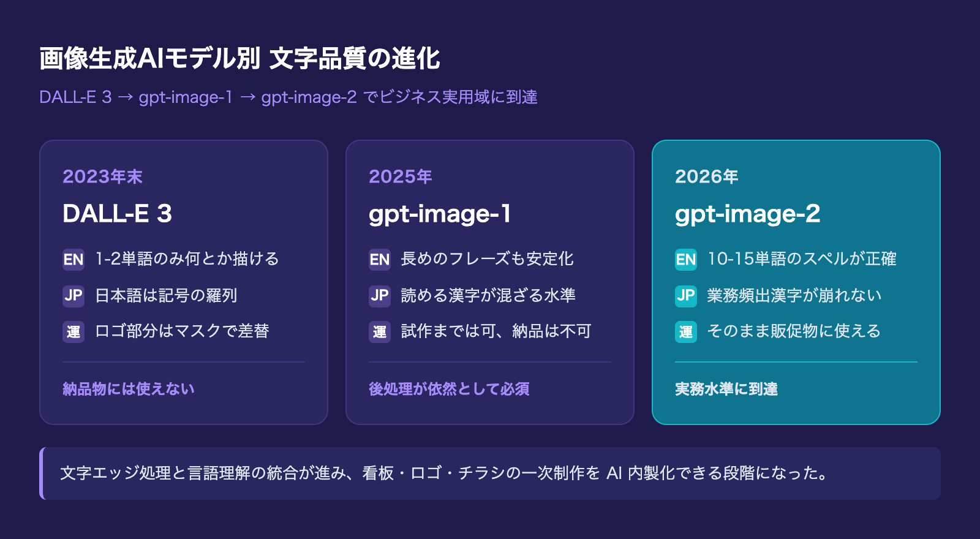Click the text 読める漢字が混ざる水準

[x=488, y=295]
